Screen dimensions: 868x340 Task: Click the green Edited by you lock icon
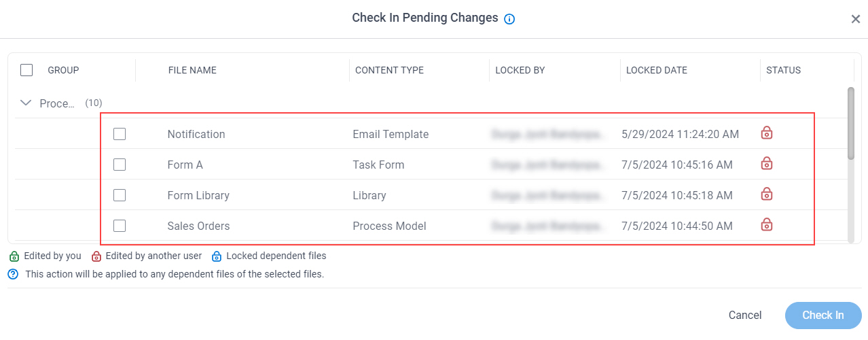pyautogui.click(x=14, y=256)
